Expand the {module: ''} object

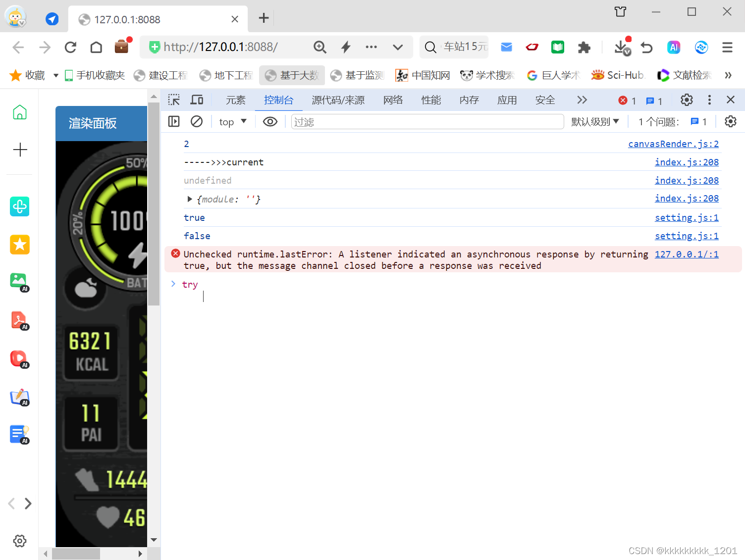pos(190,199)
